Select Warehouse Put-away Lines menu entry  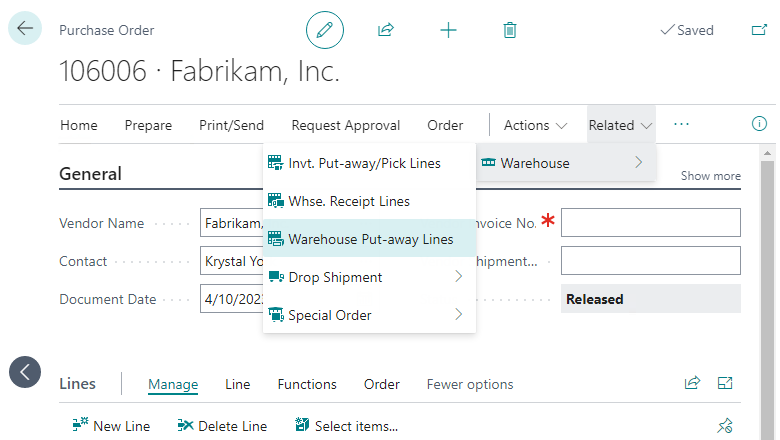(370, 239)
